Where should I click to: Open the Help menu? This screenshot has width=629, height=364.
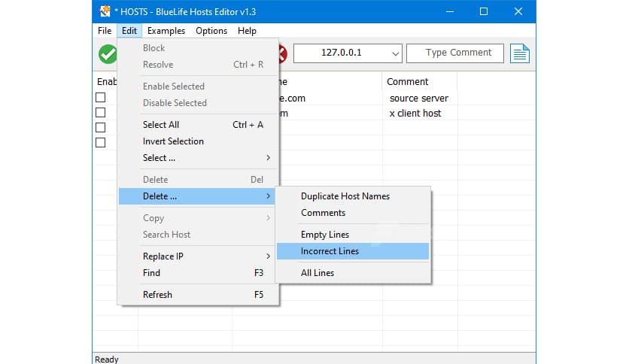tap(247, 31)
